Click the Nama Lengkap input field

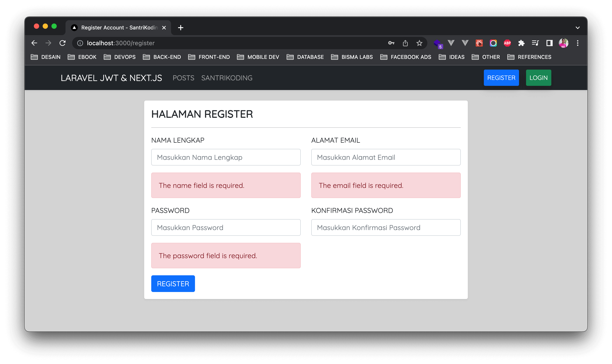click(x=226, y=157)
